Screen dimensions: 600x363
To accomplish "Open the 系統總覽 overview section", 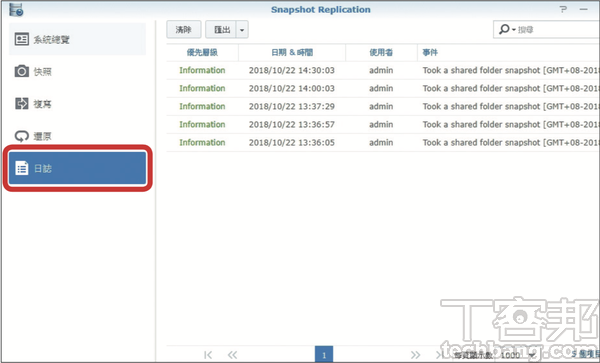I will pos(77,39).
